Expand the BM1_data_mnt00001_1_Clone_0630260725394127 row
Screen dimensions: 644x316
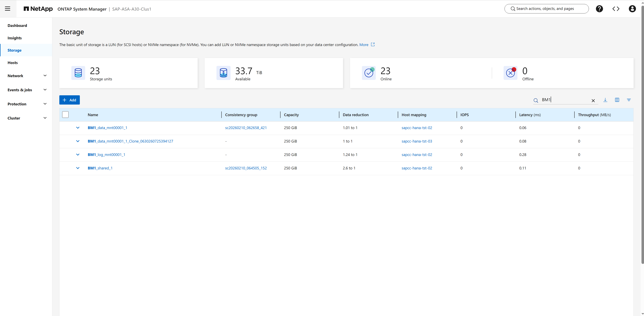pos(78,141)
